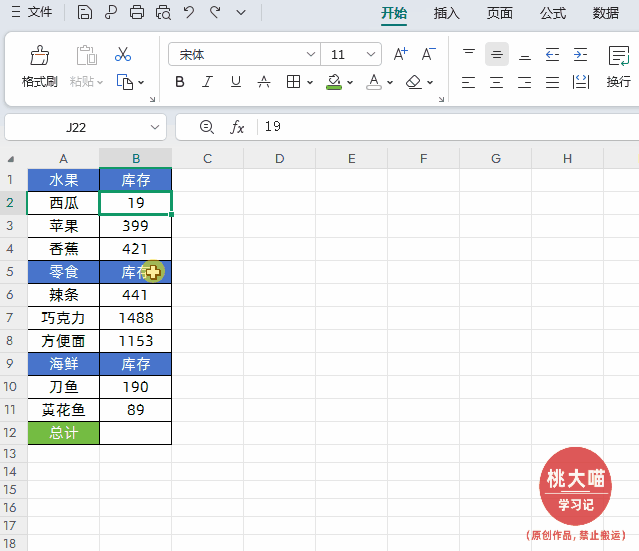Viewport: 639px width, 551px height.
Task: Click the Borders grid icon
Action: point(293,82)
